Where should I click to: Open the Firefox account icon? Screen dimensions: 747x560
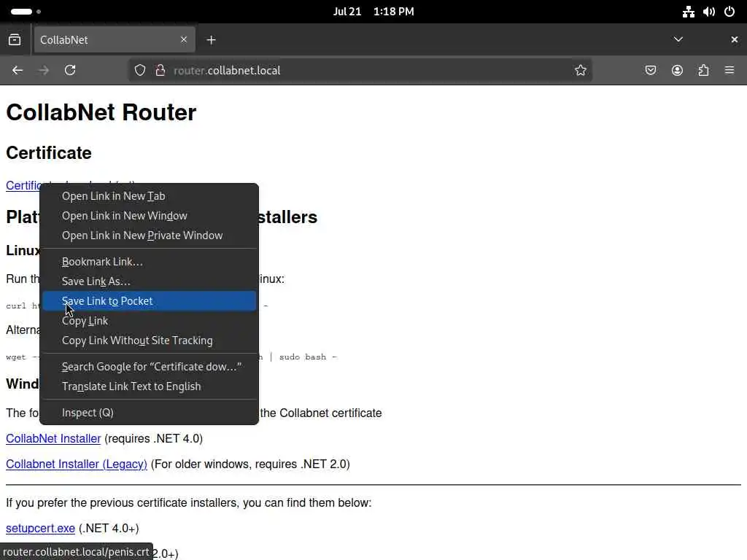click(x=677, y=70)
